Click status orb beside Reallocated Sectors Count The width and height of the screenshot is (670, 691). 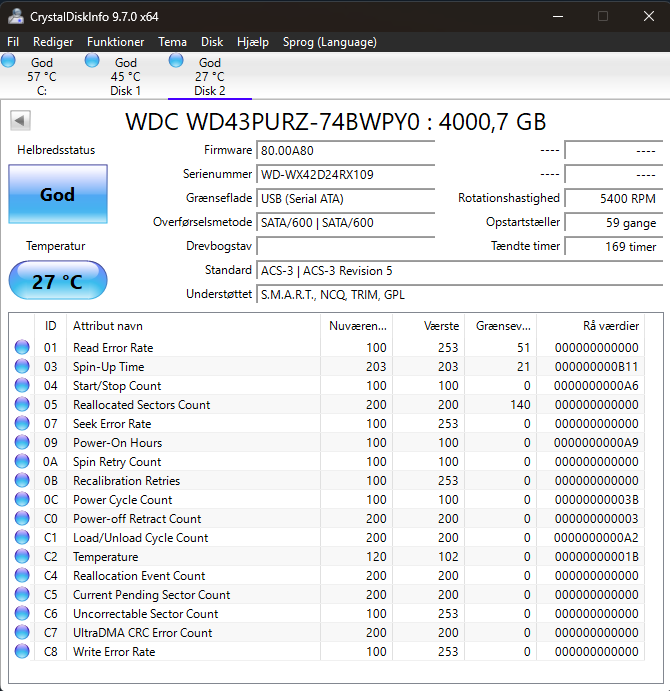pyautogui.click(x=22, y=404)
